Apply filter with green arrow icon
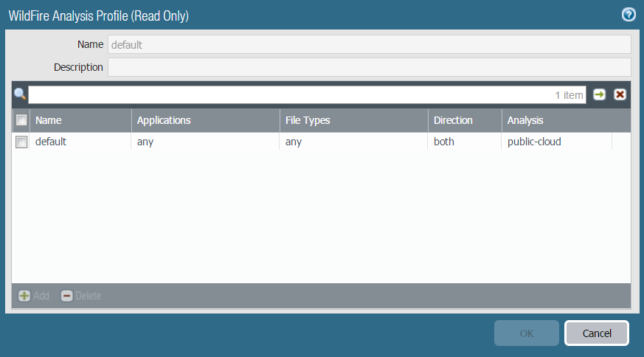 pyautogui.click(x=599, y=94)
